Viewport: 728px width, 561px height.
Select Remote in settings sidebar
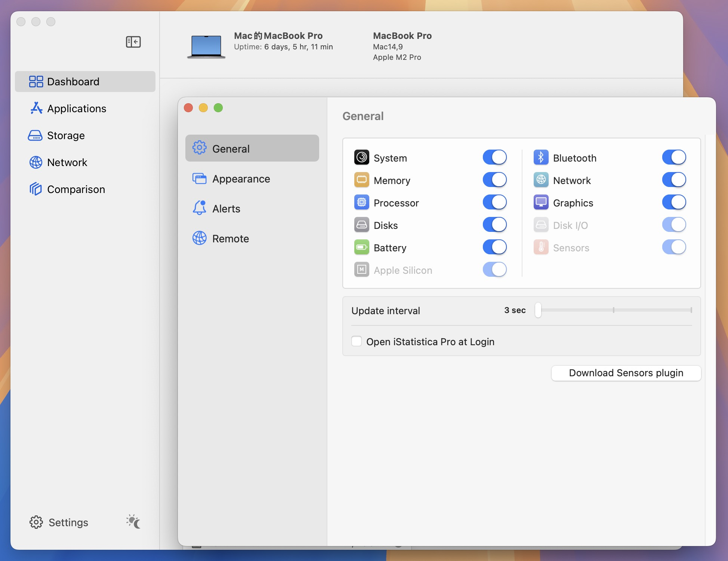pyautogui.click(x=230, y=239)
